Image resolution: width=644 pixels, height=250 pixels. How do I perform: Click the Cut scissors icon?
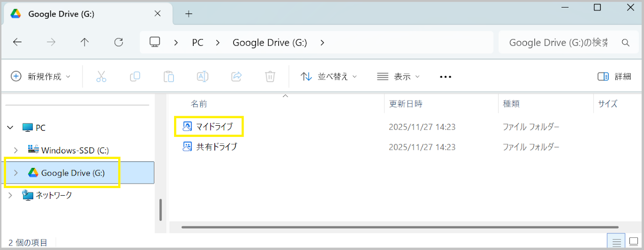pos(101,76)
